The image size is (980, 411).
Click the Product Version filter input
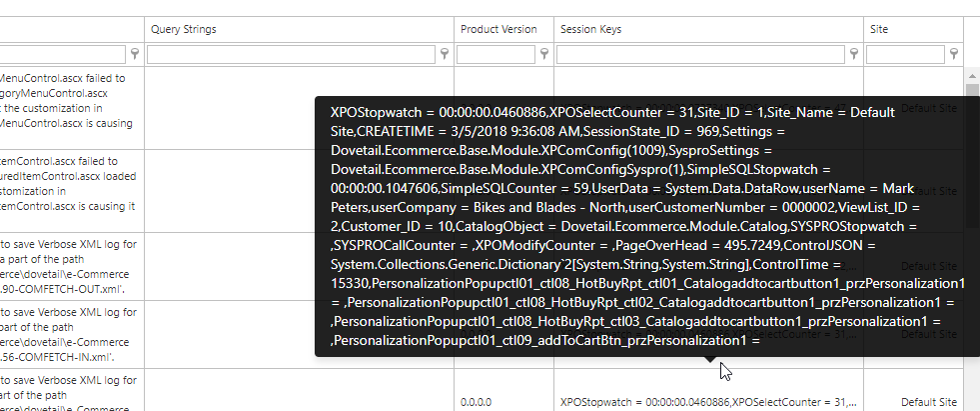click(495, 54)
